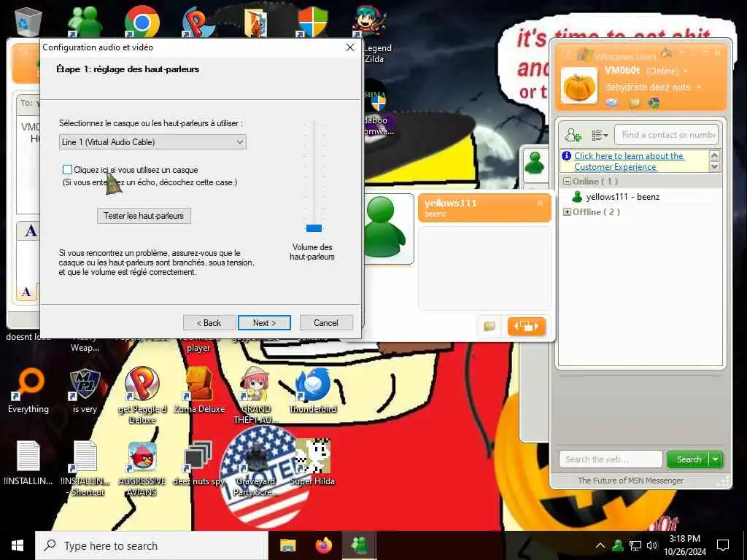Click MSN Today globe icon in Messenger

tap(654, 103)
